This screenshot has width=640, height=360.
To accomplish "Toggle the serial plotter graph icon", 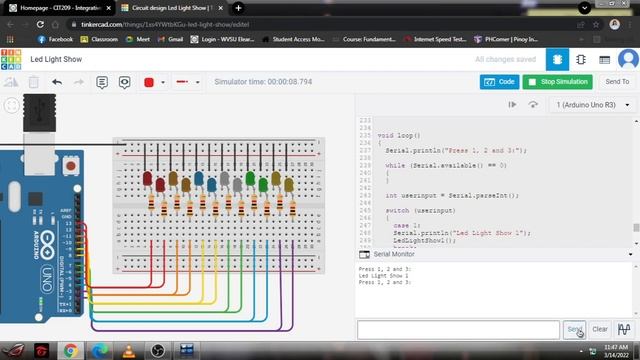I will point(624,329).
